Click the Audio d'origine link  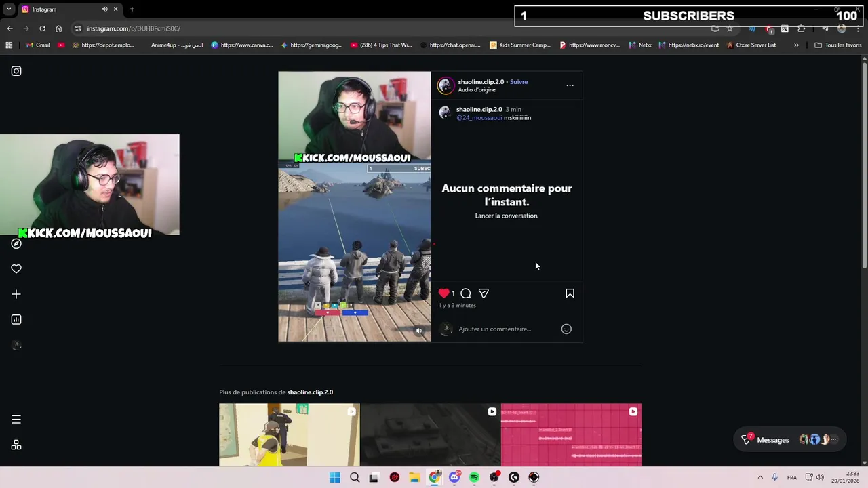(477, 90)
